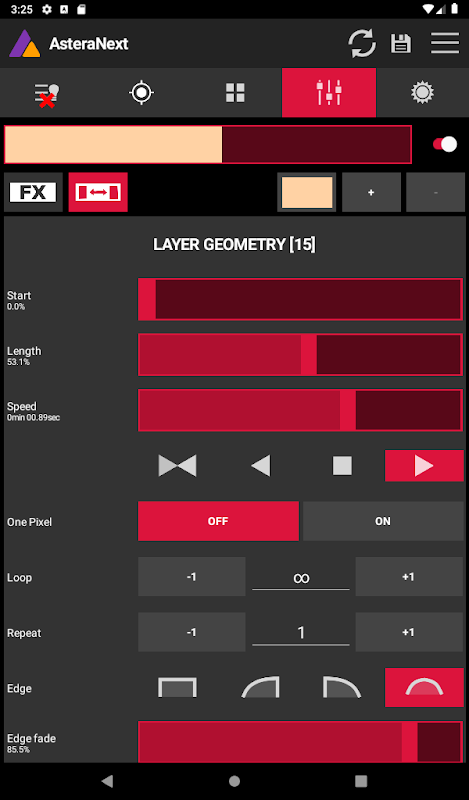Tap the status bar settings gear
This screenshot has height=800, width=469.
47,10
